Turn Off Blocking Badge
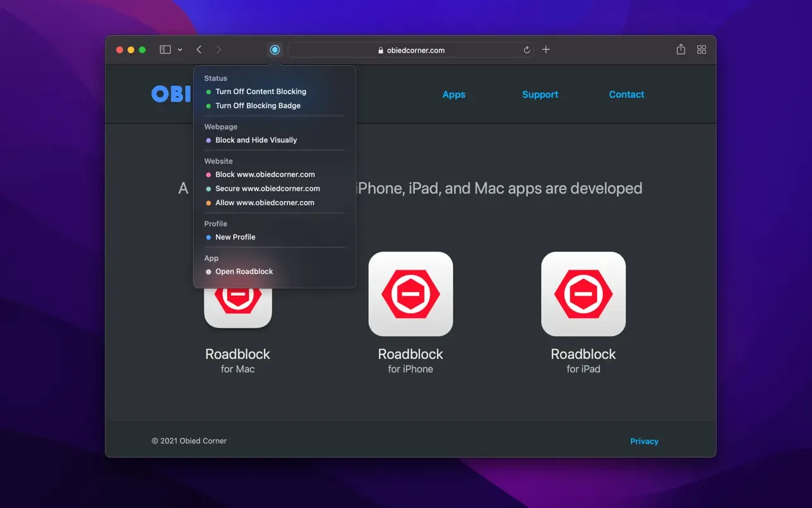812x508 pixels. (258, 106)
